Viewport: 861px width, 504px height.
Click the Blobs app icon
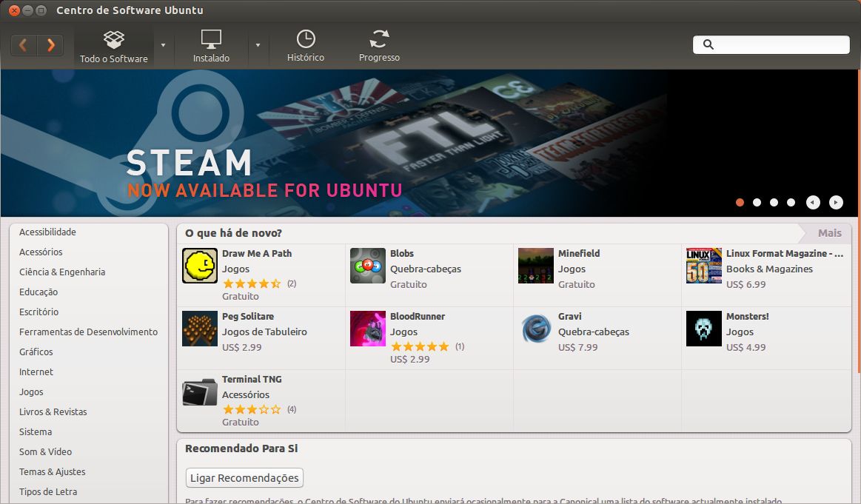tap(368, 266)
